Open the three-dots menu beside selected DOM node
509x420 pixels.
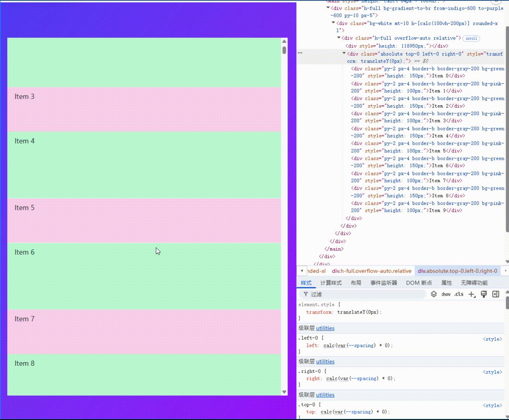pyautogui.click(x=300, y=53)
